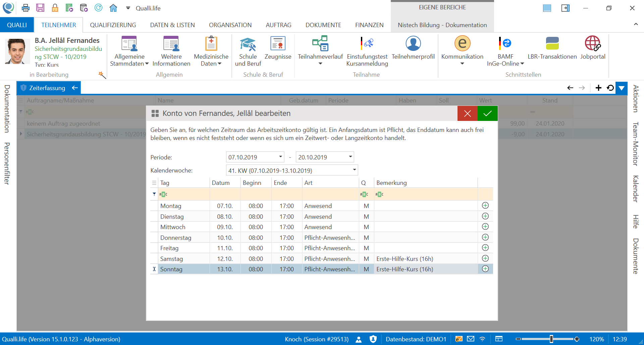Navigate back with left arrow
Screen dimensions: 644x345
(570, 88)
